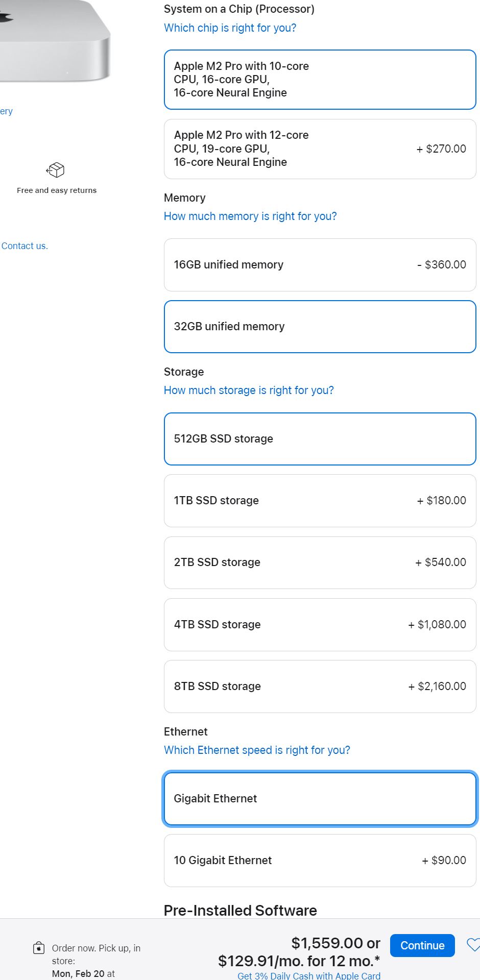Click 'System on a Chip (Processor)' label
This screenshot has height=980, width=480.
coord(239,9)
